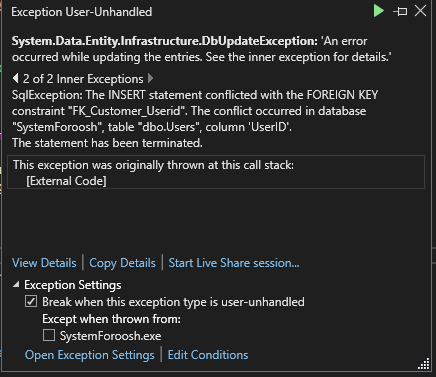Start a Live Share session

coord(234,263)
